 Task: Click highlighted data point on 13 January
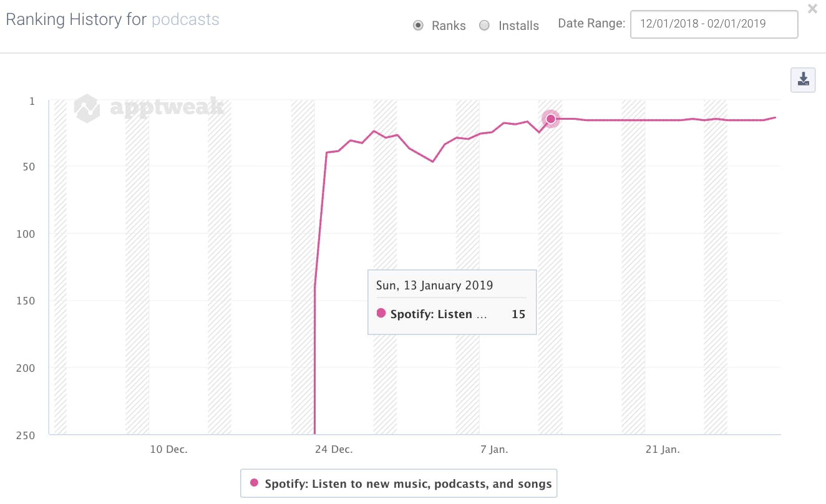[x=550, y=119]
